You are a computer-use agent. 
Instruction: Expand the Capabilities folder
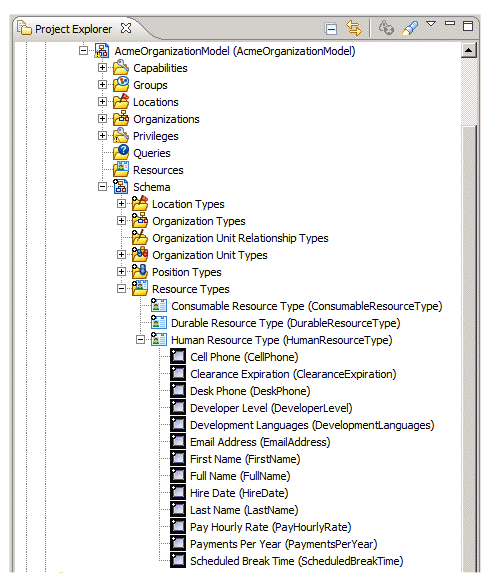[103, 68]
